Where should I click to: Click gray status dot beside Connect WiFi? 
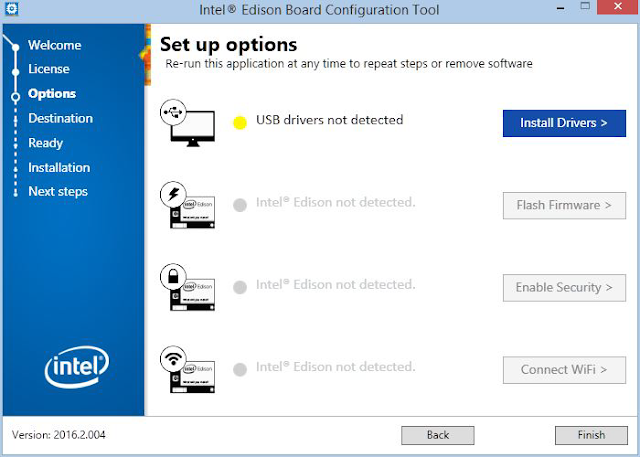click(x=240, y=370)
